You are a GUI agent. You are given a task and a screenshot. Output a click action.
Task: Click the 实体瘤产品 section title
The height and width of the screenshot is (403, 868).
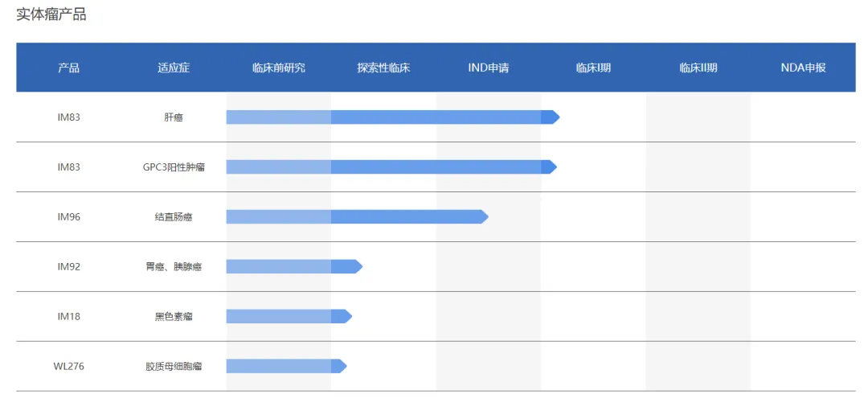coord(51,14)
